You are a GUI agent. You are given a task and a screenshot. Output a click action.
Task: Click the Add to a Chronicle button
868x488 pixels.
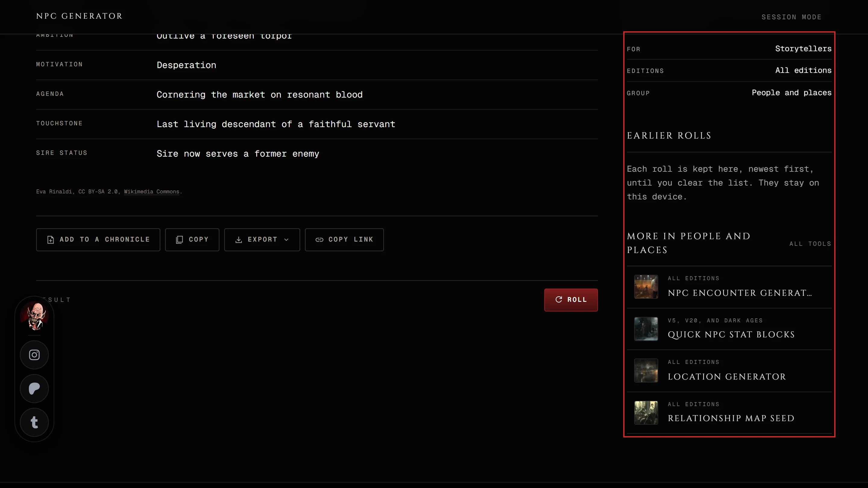[98, 239]
